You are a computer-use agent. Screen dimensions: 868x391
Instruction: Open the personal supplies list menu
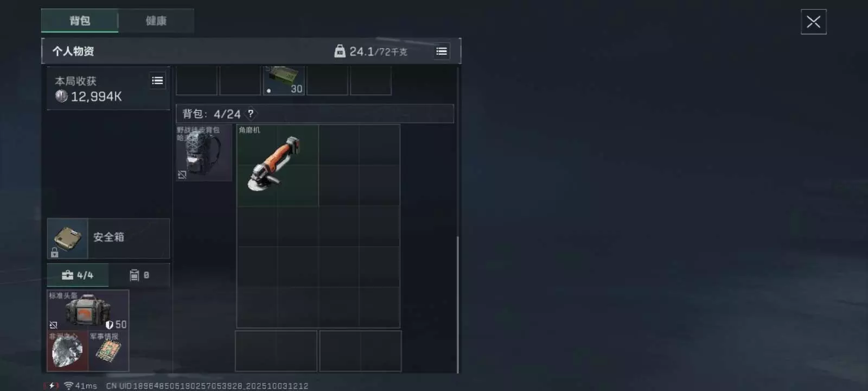tap(442, 51)
